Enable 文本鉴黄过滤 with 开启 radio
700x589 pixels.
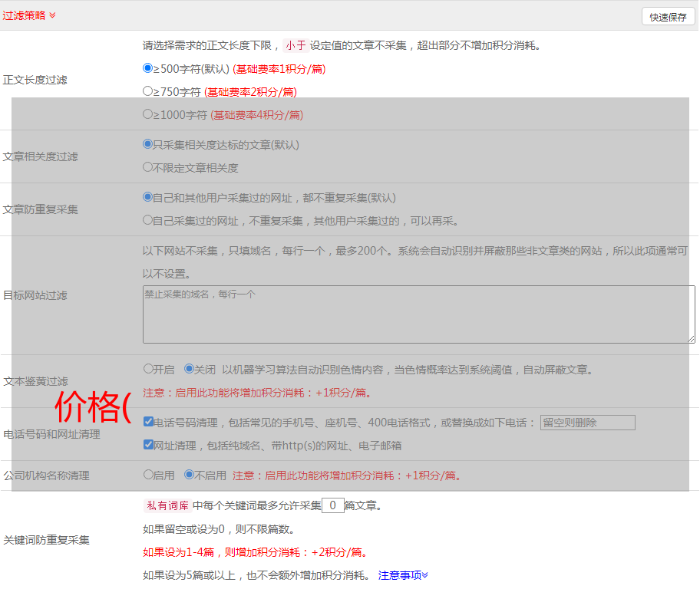(x=148, y=368)
